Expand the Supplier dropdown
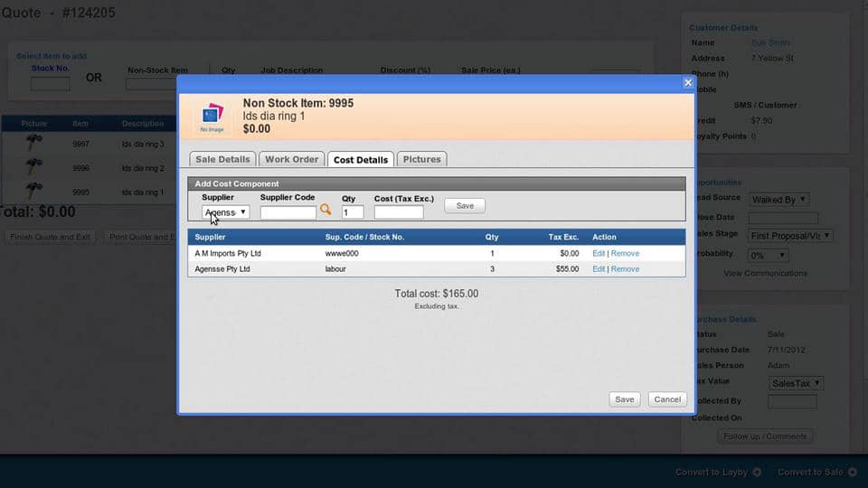 [225, 212]
